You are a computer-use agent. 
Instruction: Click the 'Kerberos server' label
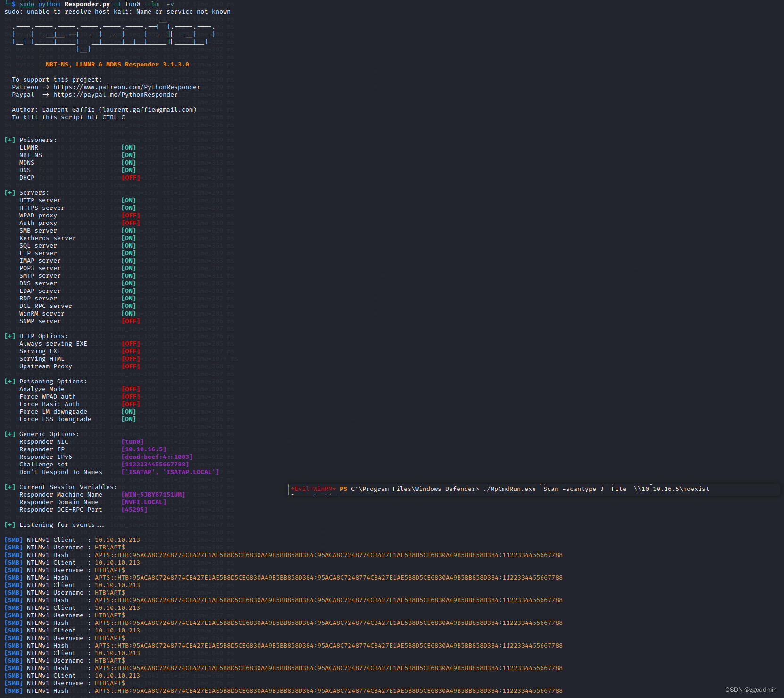(48, 238)
